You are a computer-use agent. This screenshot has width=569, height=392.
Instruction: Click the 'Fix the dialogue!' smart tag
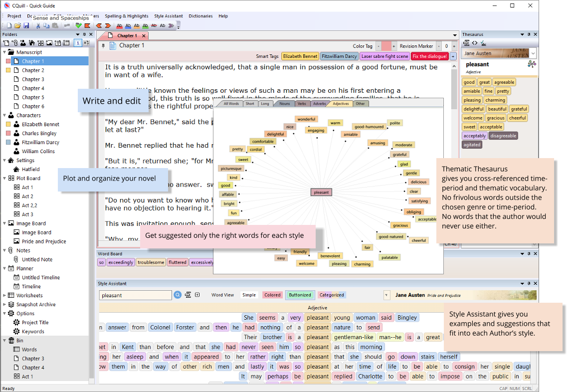coord(430,56)
